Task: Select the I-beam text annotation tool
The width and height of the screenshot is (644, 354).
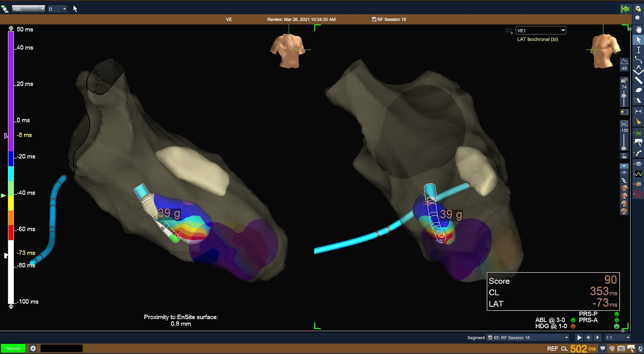Action: 638,50
